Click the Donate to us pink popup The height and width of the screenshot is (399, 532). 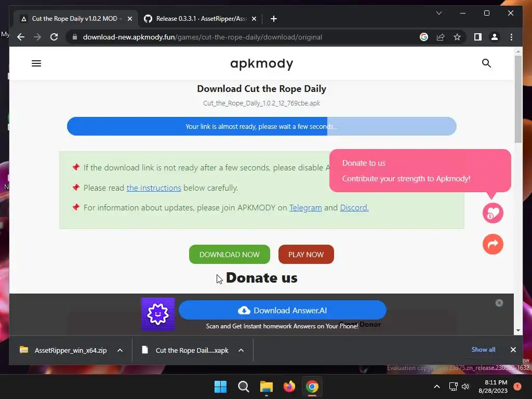[420, 170]
